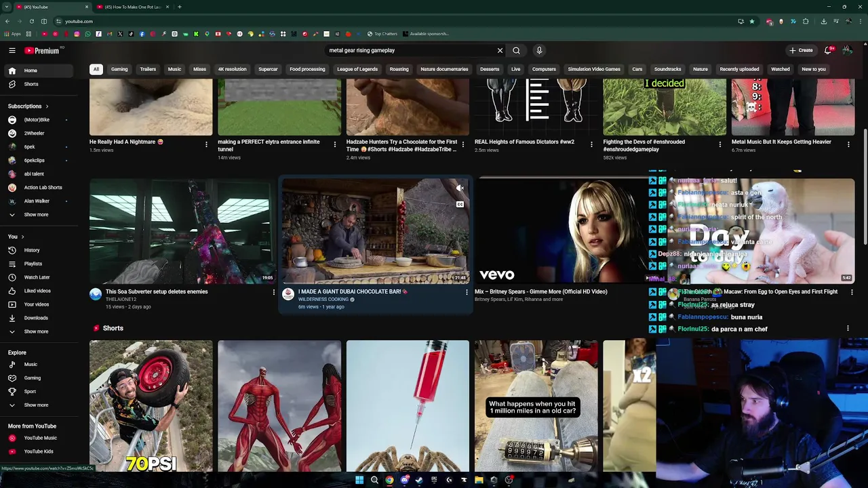Viewport: 868px width, 488px height.
Task: Open the Create menu button
Action: pyautogui.click(x=801, y=50)
